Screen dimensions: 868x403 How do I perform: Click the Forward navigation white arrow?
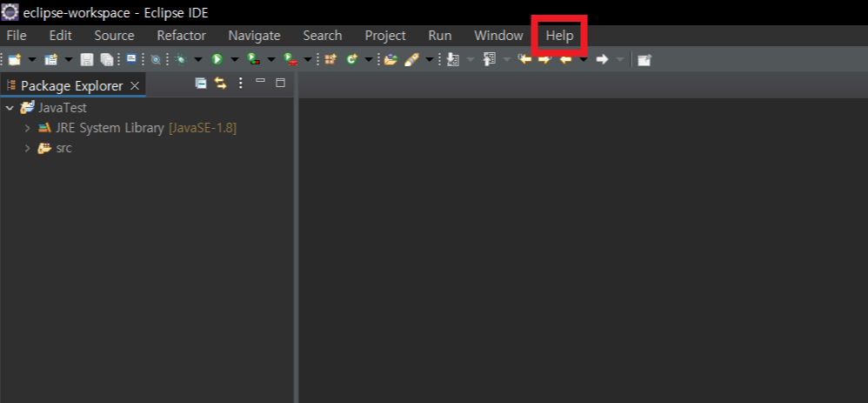[x=602, y=59]
